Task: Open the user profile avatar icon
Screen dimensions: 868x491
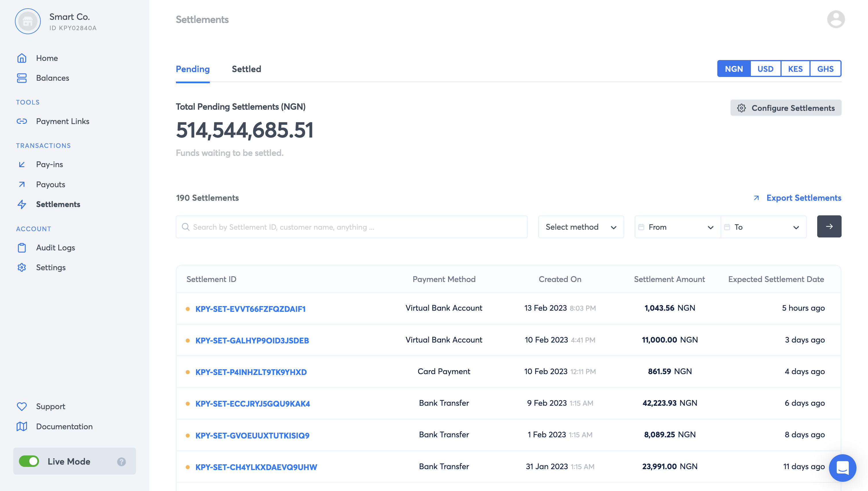Action: pyautogui.click(x=835, y=19)
